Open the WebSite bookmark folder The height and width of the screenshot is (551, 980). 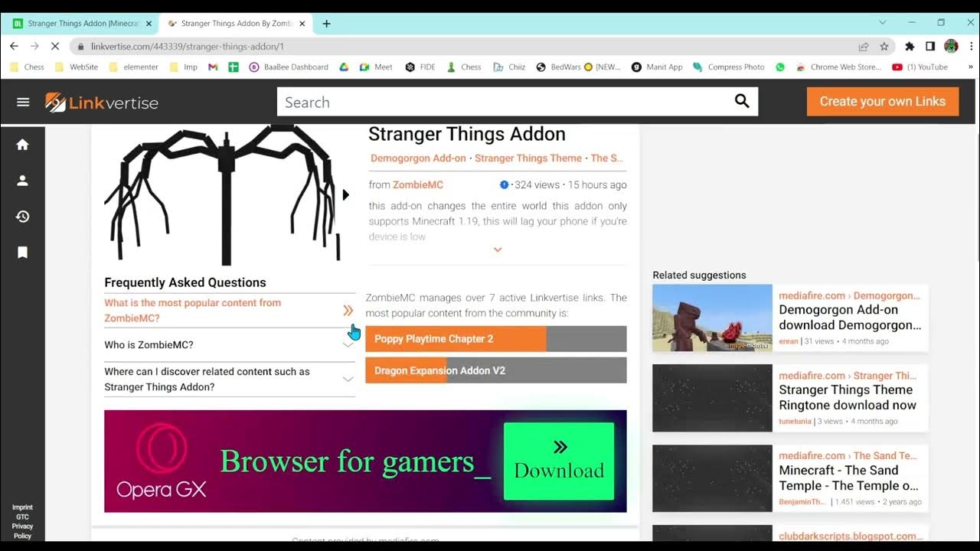coord(77,67)
